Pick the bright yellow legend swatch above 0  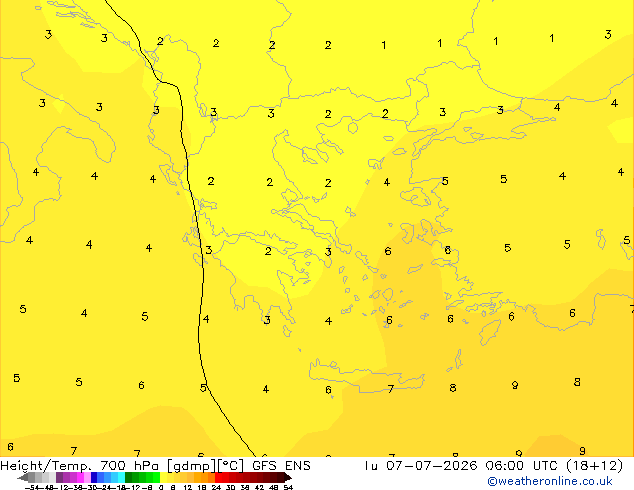click(x=163, y=477)
